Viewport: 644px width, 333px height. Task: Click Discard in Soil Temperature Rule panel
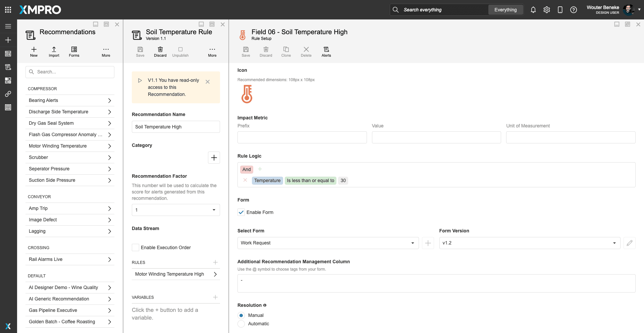pyautogui.click(x=160, y=52)
